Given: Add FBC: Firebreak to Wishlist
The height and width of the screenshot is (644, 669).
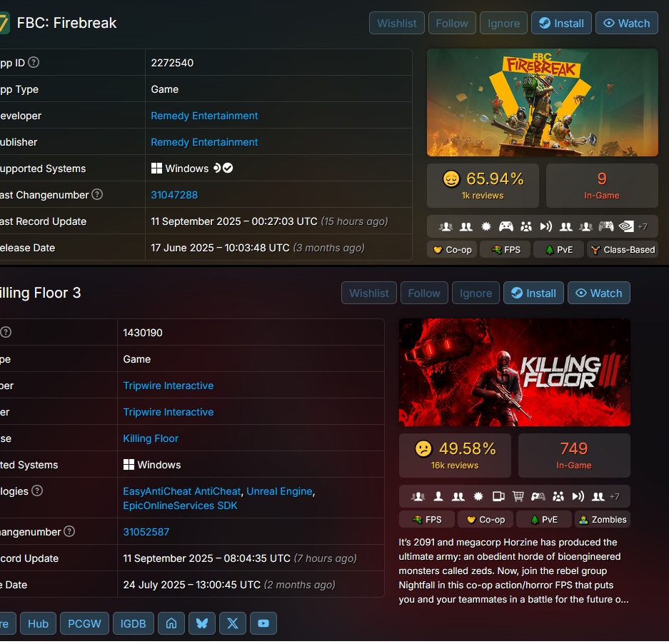Looking at the screenshot, I should [x=397, y=23].
